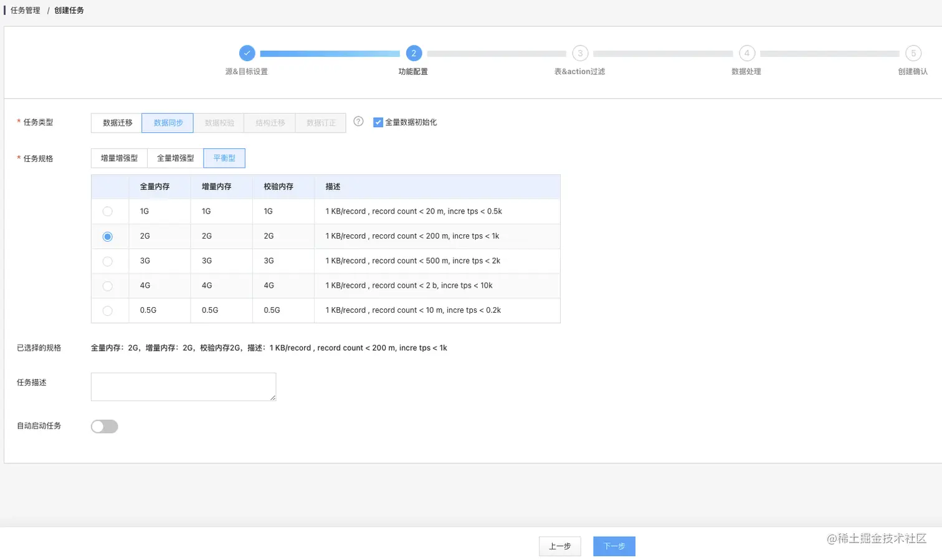Click the completed checkmark icon on step 源&目标设置
The width and height of the screenshot is (942, 560).
click(247, 54)
